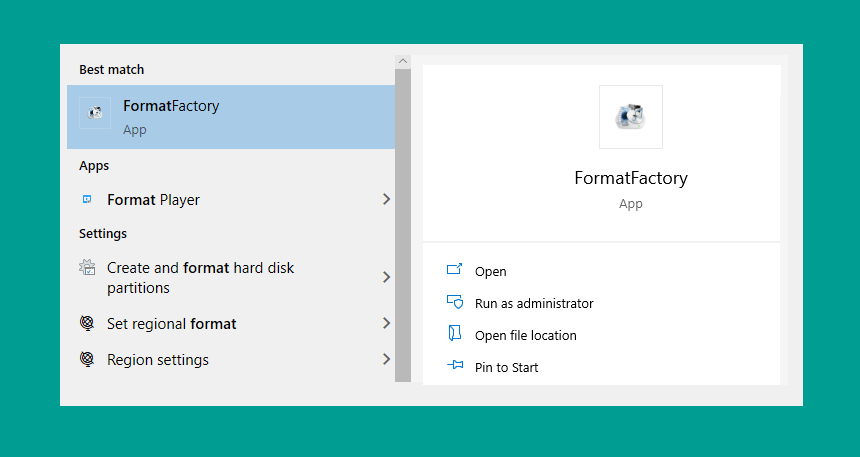Viewport: 860px width, 457px height.
Task: Click the Format Player app icon
Action: [87, 199]
